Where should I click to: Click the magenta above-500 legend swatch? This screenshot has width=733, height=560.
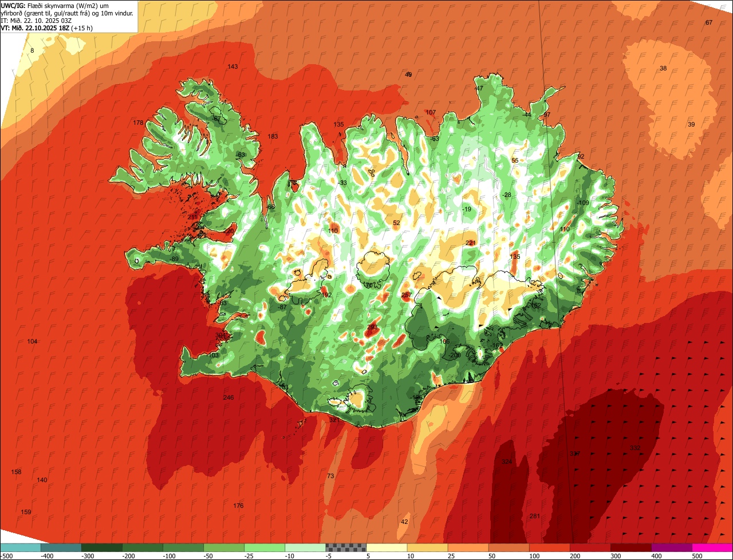[x=712, y=547]
